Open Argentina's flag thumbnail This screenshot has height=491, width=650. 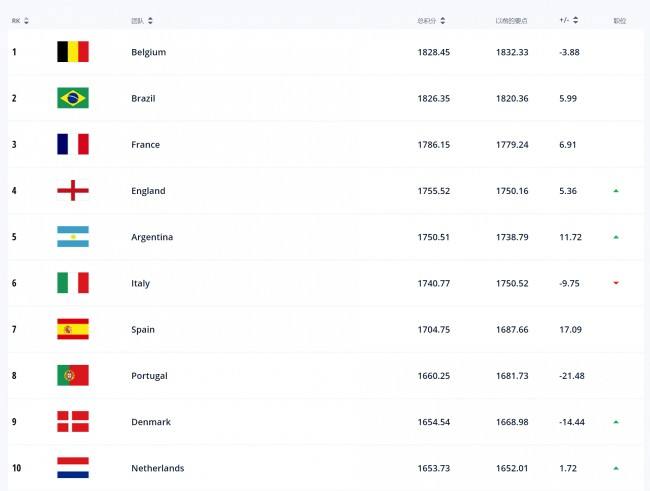(x=73, y=236)
